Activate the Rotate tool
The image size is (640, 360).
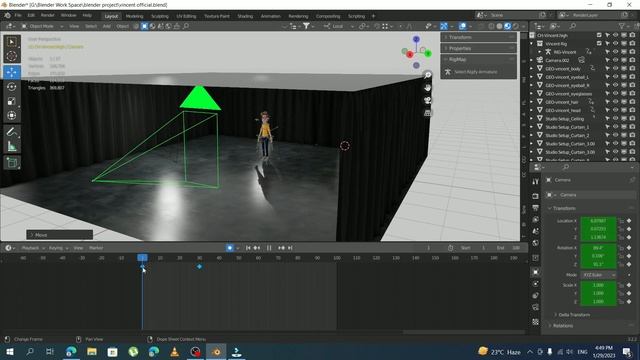pyautogui.click(x=12, y=87)
